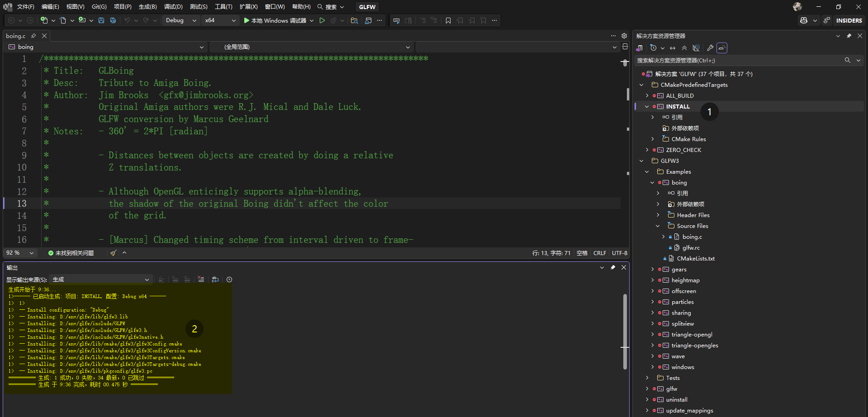Click the Output panel vertical scrollbar thumb
This screenshot has width=868, height=417.
pyautogui.click(x=625, y=331)
